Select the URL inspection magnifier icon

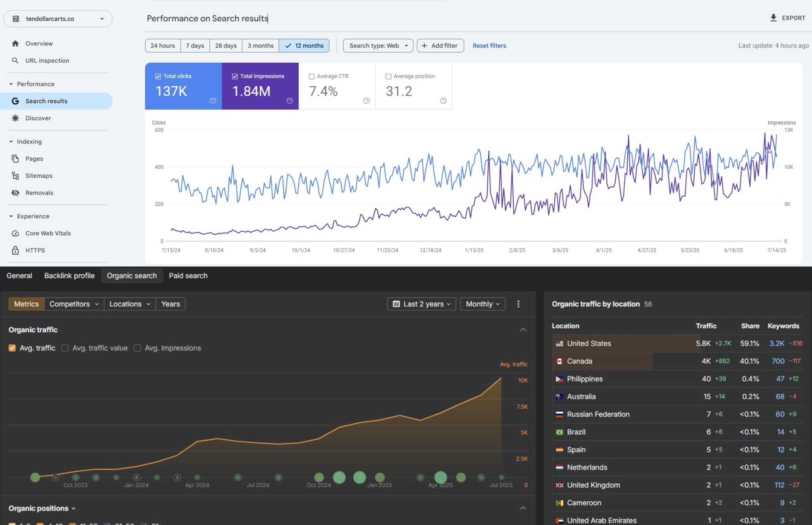[x=15, y=60]
